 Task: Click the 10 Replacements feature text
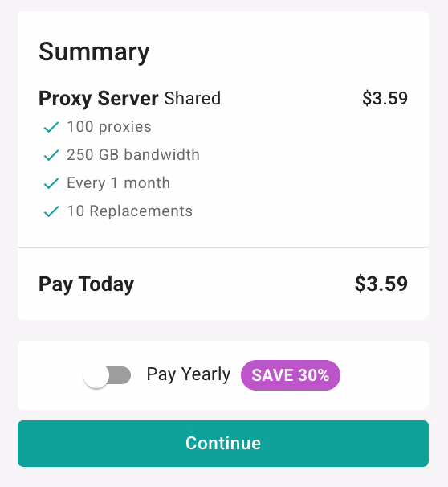coord(130,211)
